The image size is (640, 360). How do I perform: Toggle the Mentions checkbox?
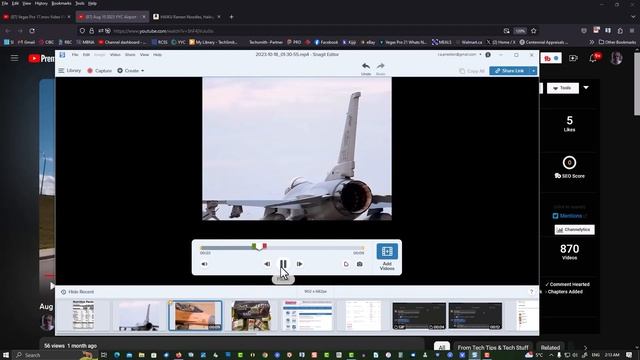tap(556, 216)
